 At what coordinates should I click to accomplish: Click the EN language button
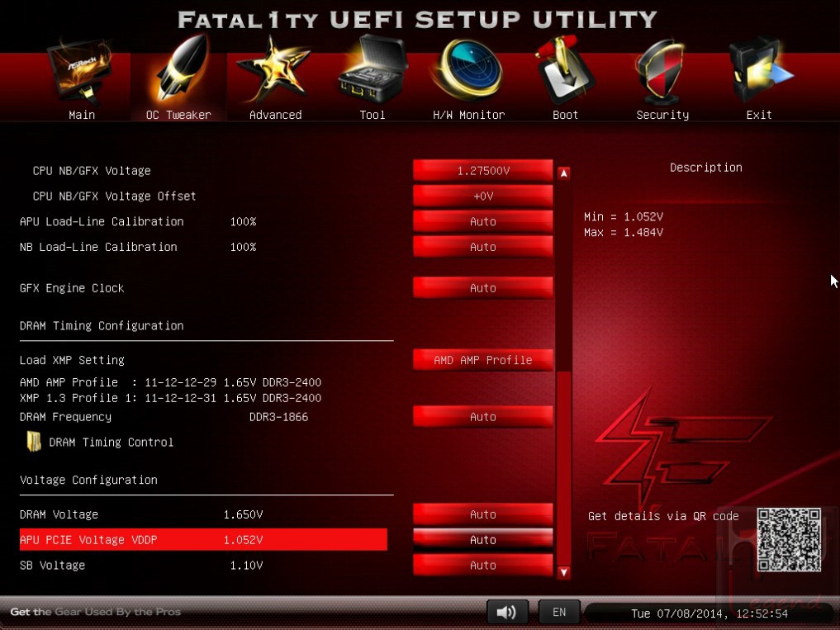coord(558,612)
